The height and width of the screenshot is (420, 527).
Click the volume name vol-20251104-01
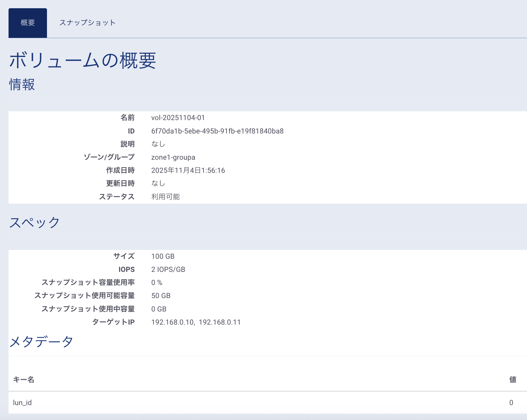point(178,118)
